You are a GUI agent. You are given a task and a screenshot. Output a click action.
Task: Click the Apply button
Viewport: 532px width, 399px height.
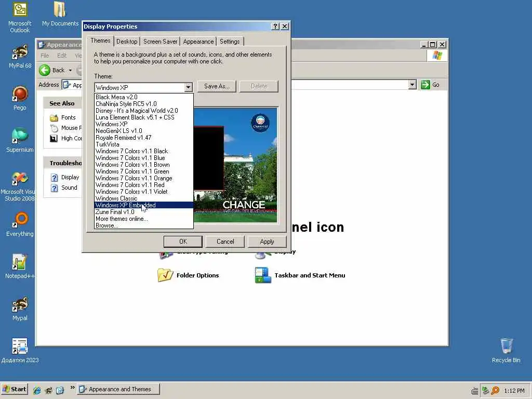(267, 242)
